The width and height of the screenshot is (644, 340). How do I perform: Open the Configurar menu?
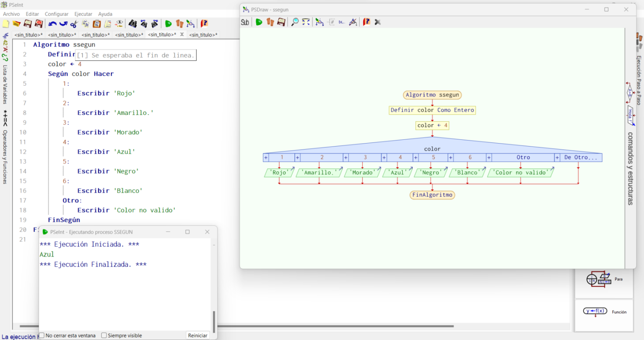(x=56, y=14)
